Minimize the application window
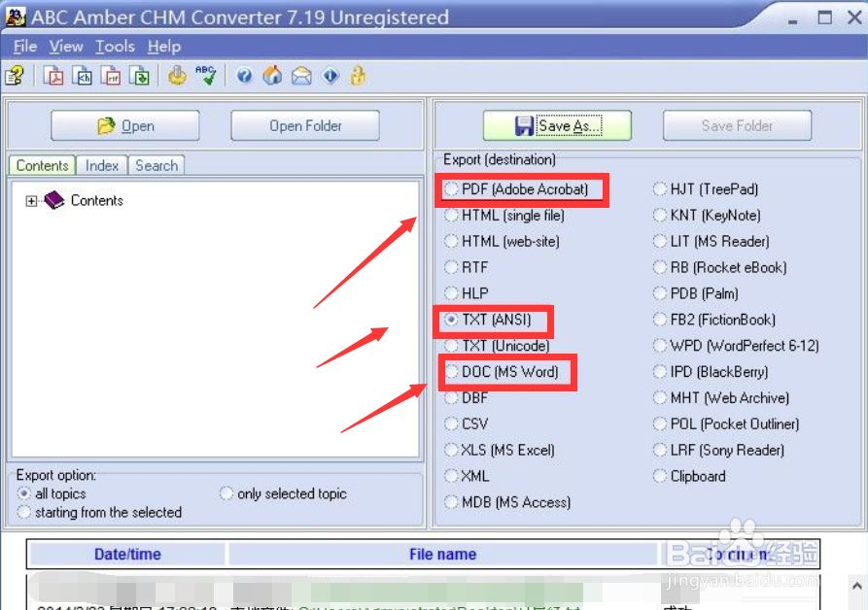This screenshot has height=610, width=868. click(x=793, y=19)
